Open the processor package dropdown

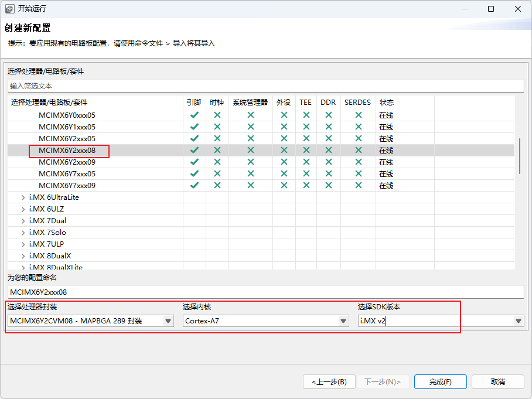point(168,321)
